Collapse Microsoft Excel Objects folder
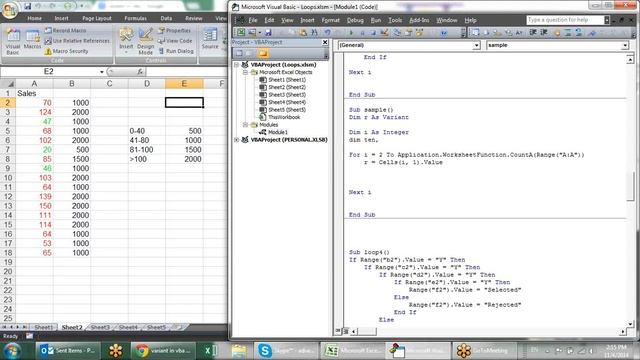This screenshot has width=640, height=360. pyautogui.click(x=245, y=72)
